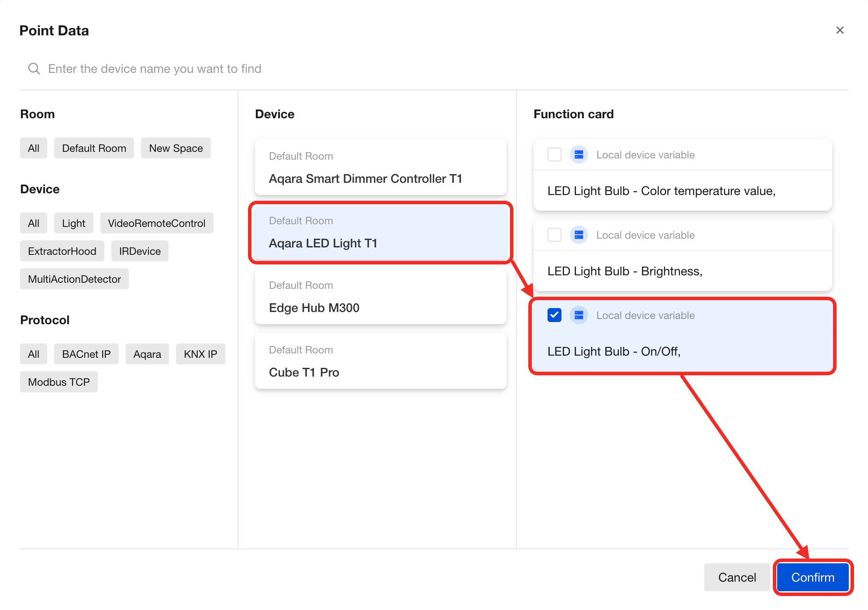
Task: Select the Aqara Smart Dimmer Controller T1 device
Action: [x=380, y=168]
